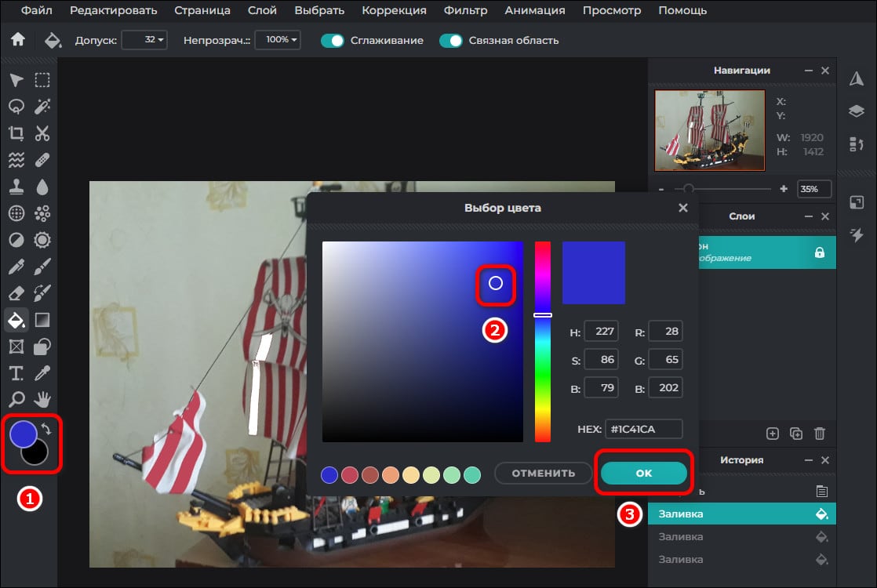Pick the light green preset swatch

pos(452,475)
